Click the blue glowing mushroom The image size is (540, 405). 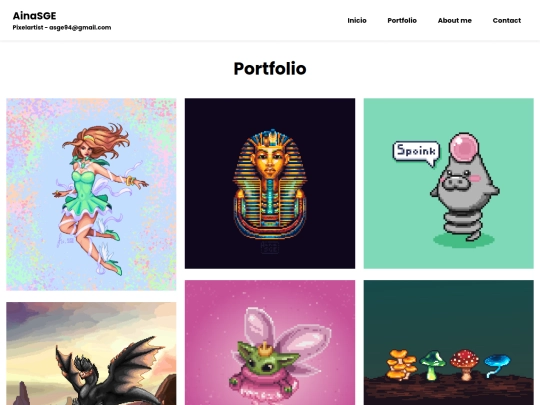(x=496, y=365)
